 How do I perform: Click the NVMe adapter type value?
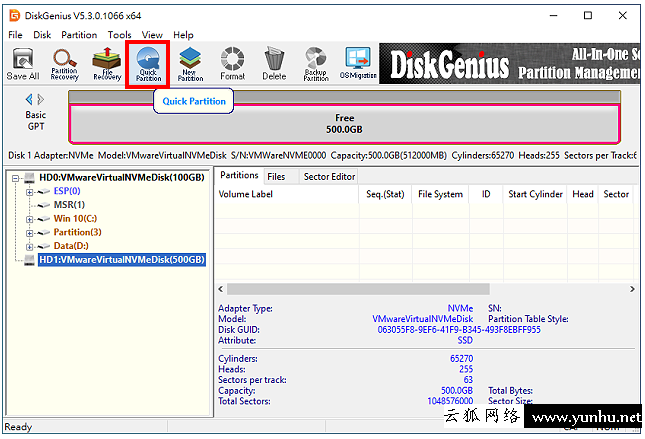click(x=460, y=308)
